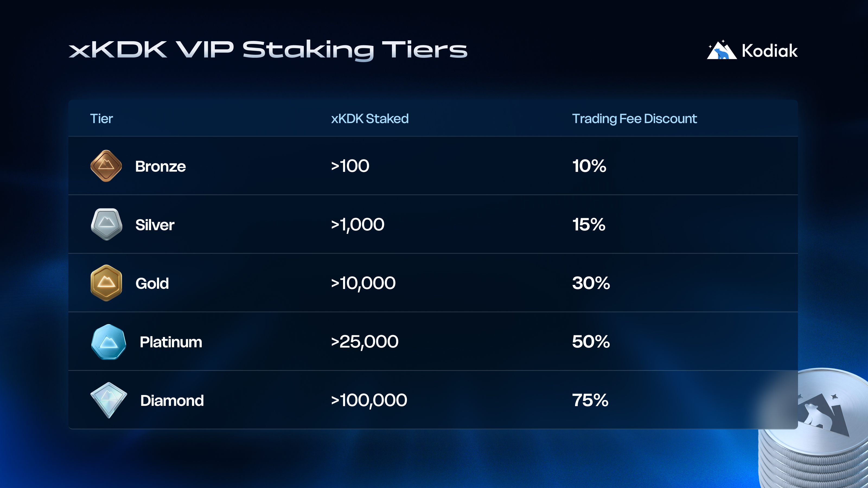Click the Platinum >25,000 staked value

(365, 342)
